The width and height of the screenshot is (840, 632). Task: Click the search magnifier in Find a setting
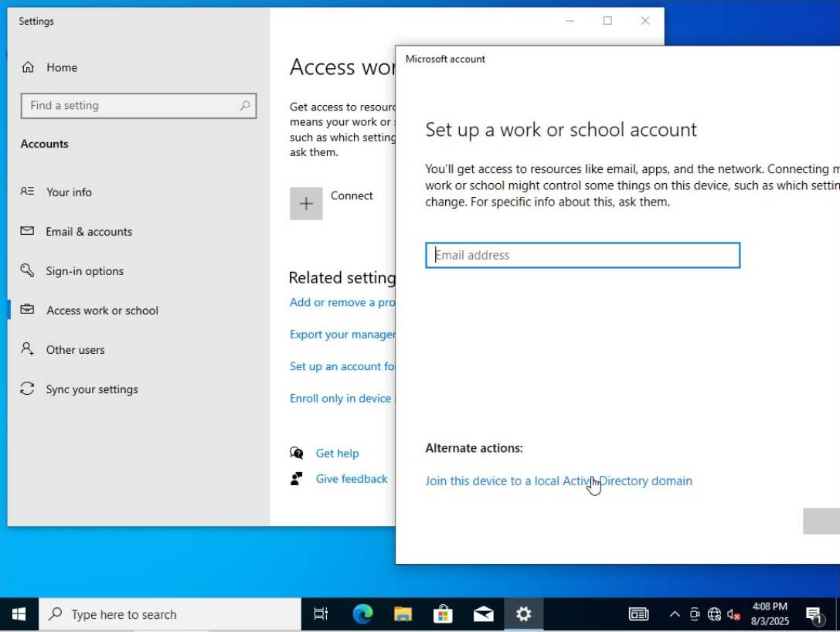[x=244, y=106]
